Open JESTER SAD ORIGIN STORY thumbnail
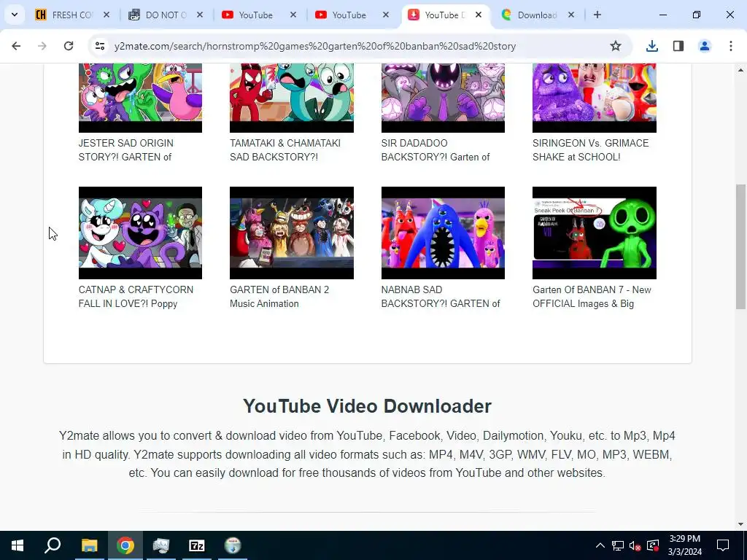Image resolution: width=747 pixels, height=560 pixels. pyautogui.click(x=140, y=98)
